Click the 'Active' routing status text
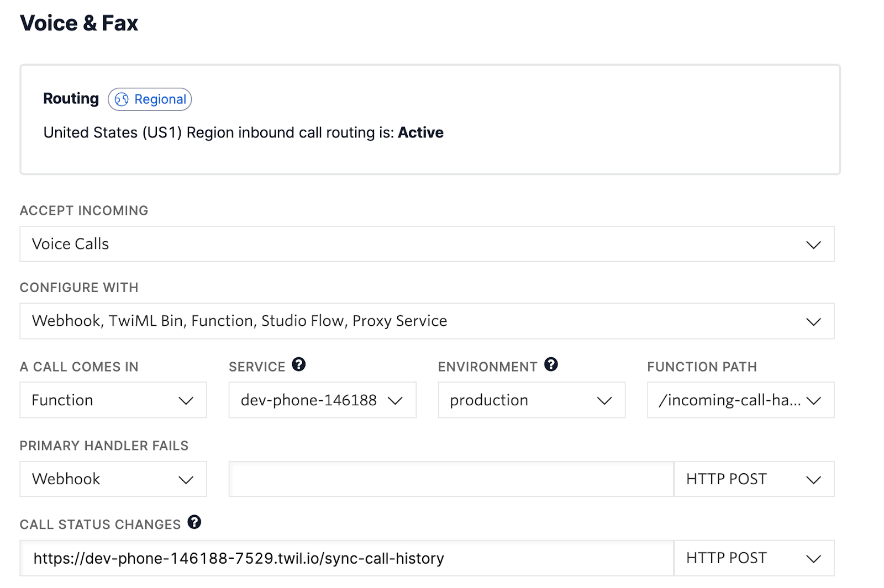Viewport: 884px width, 588px height. point(420,133)
